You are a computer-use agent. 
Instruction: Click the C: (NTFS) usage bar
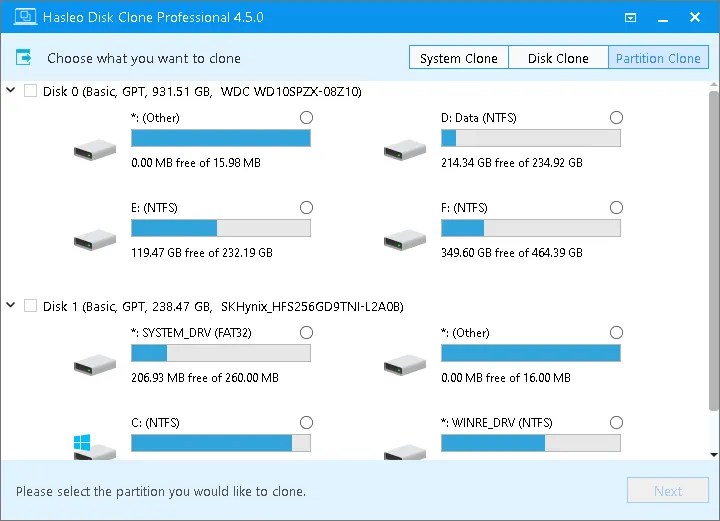click(x=221, y=443)
